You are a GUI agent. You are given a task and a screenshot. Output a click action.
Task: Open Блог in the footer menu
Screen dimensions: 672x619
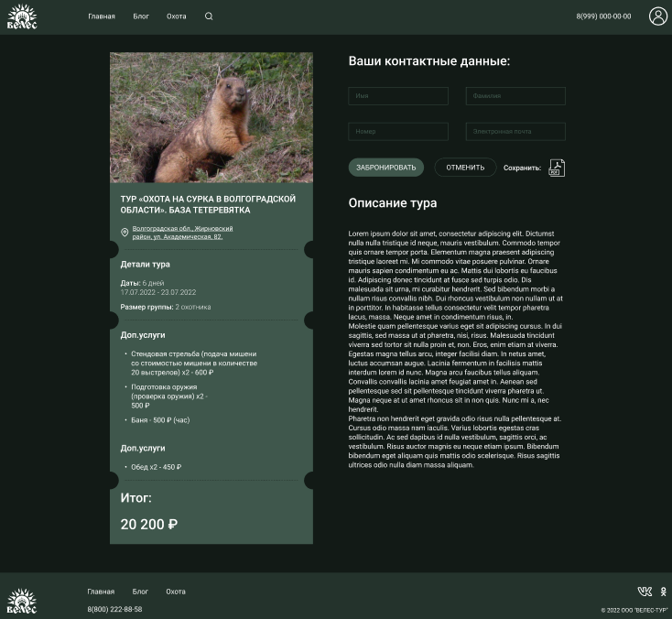point(140,592)
